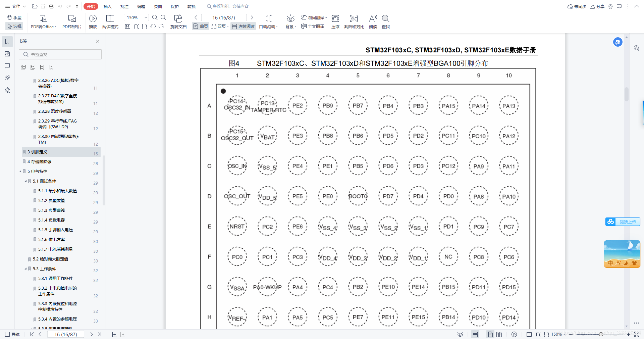
Task: Open the PDF转Office converter
Action: coord(44,22)
